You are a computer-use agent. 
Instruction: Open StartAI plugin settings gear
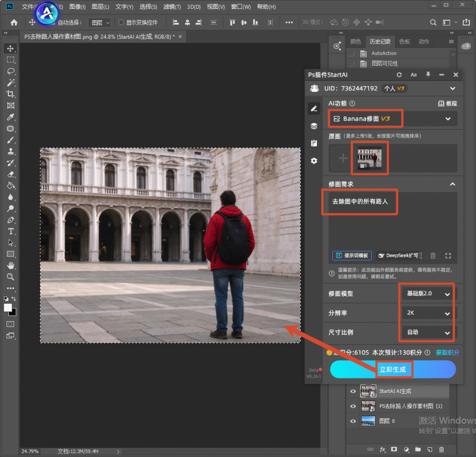click(314, 161)
